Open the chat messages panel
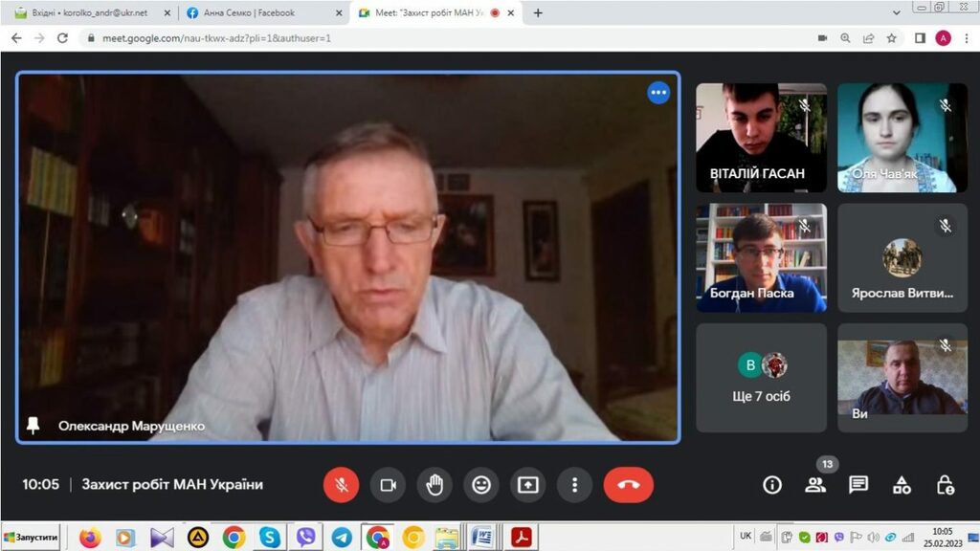The height and width of the screenshot is (551, 980). pyautogui.click(x=858, y=485)
